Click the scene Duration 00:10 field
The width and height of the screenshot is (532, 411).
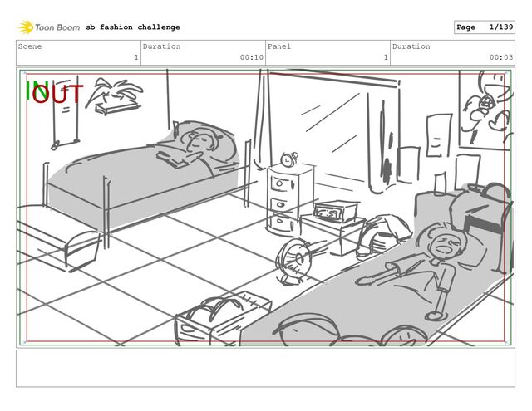coord(203,52)
